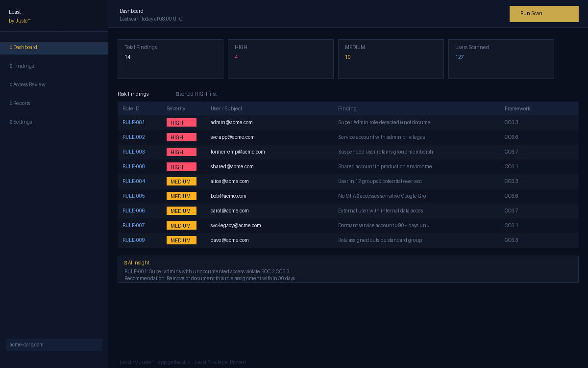Viewport: 588px width, 368px height.
Task: Select svc-legacy@acme.com in the table
Action: (x=236, y=225)
